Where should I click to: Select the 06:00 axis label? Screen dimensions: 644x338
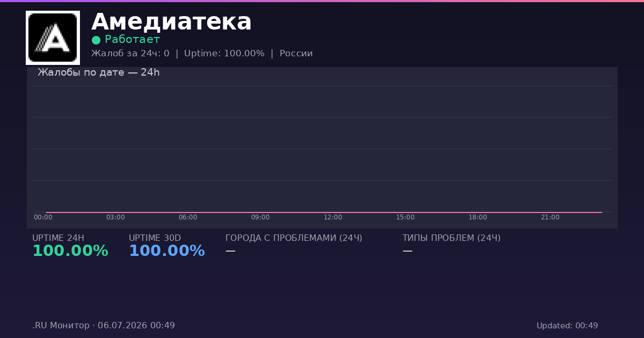point(188,217)
